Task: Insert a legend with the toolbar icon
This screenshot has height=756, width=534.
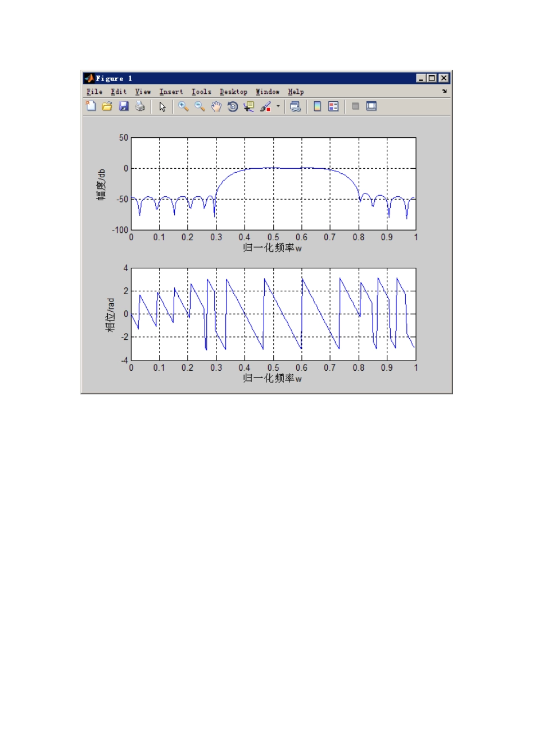Action: pos(333,106)
